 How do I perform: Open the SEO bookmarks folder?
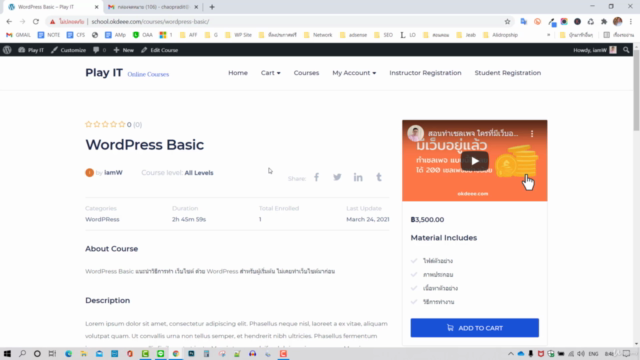[x=383, y=35]
